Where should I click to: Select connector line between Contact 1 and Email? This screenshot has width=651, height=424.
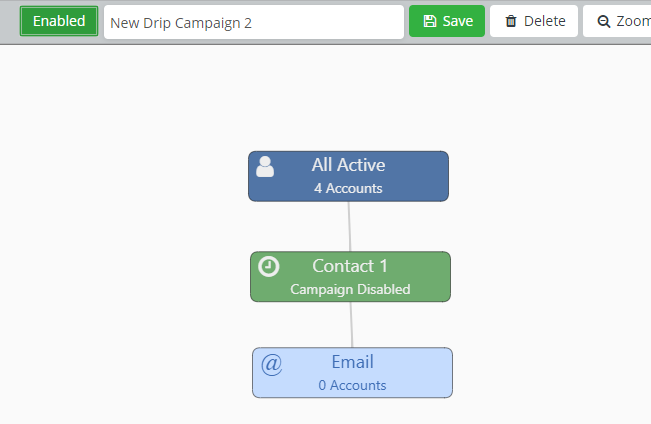click(351, 324)
